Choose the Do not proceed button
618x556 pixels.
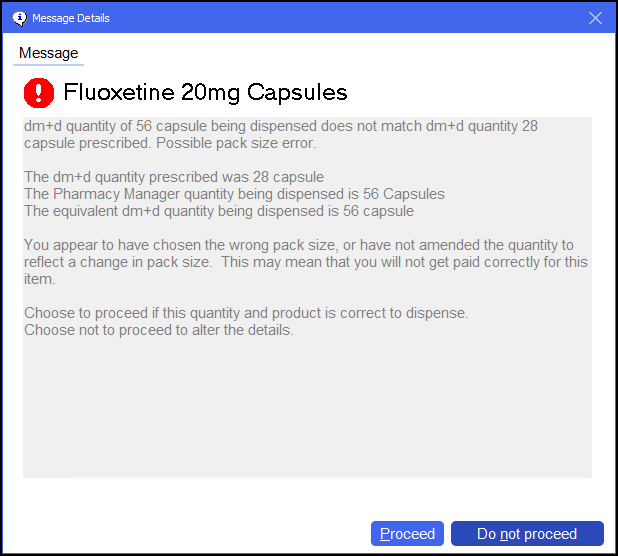coord(527,534)
